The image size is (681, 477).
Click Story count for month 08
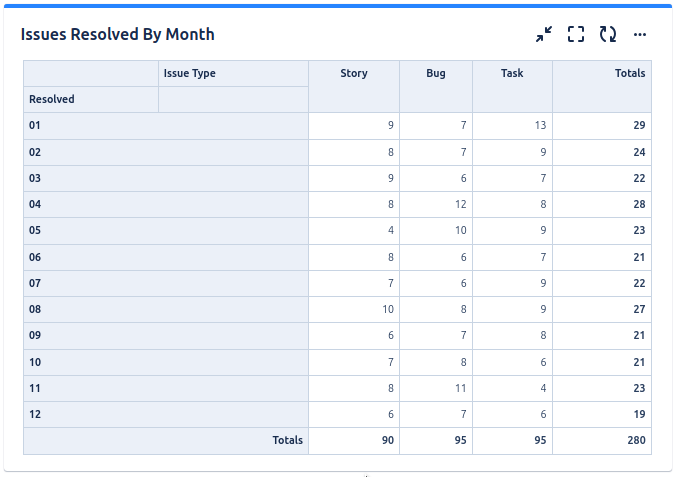click(x=388, y=310)
